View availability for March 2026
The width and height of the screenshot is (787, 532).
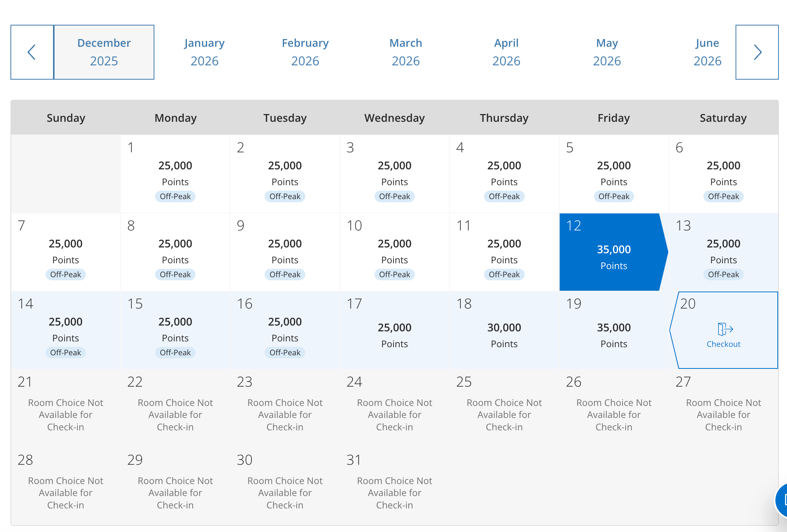click(x=405, y=52)
